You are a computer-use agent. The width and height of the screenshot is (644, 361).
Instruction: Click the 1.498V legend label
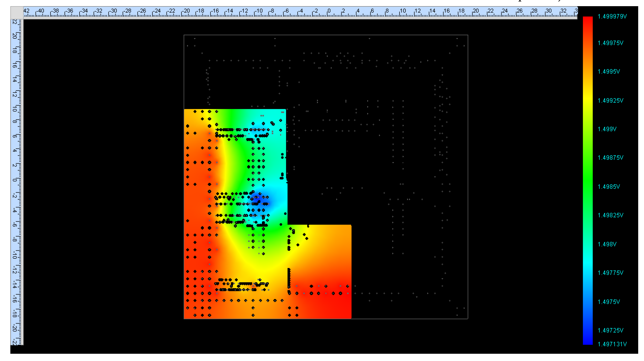[607, 244]
